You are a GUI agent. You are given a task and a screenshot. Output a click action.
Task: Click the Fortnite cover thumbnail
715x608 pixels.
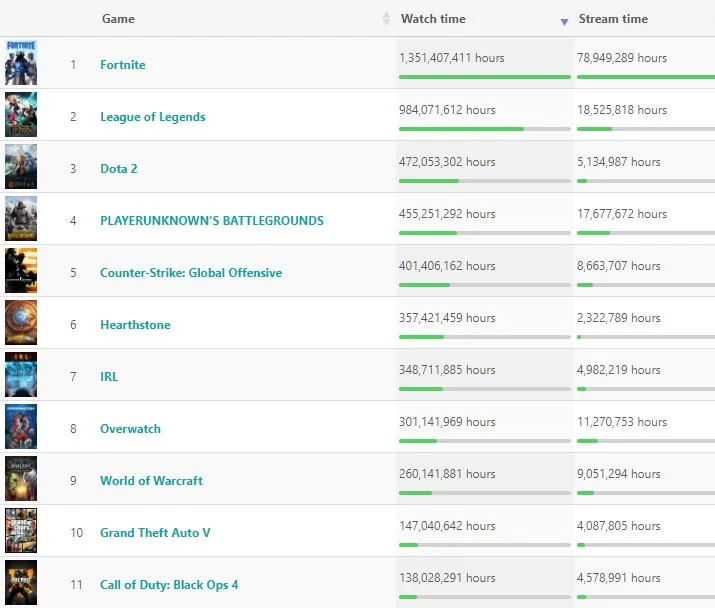point(21,63)
